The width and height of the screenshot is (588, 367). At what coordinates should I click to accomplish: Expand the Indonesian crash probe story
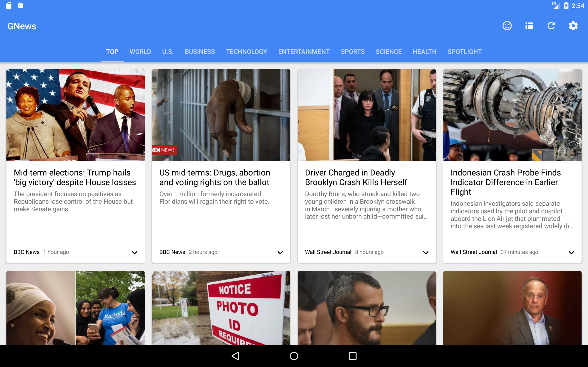tap(572, 252)
